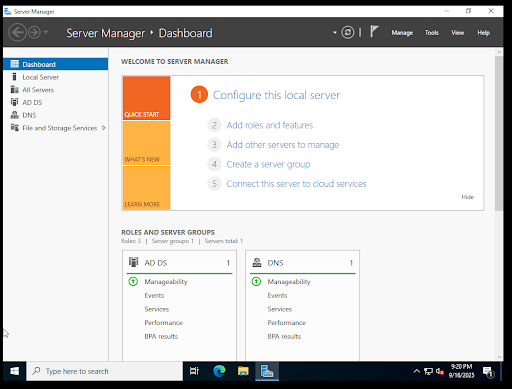Select the What's New tile

click(x=146, y=143)
